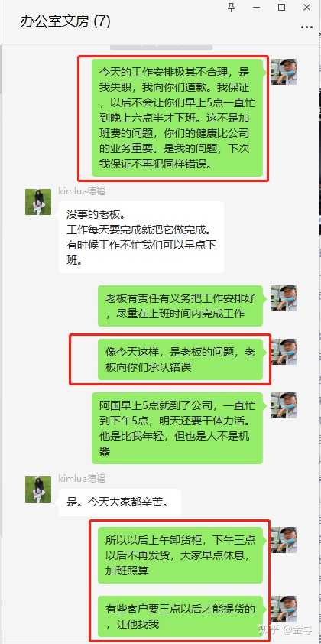The image size is (321, 644).
Task: Open the three-dot chat info menu
Action: coord(306,27)
